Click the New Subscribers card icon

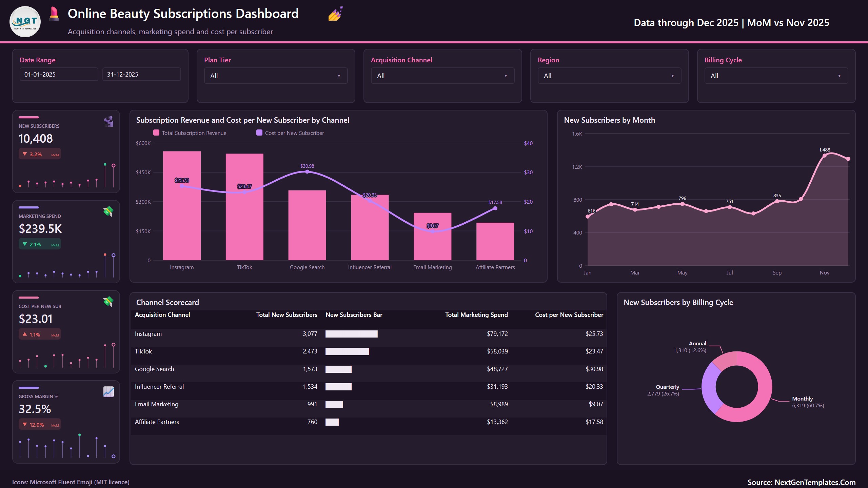click(x=108, y=121)
